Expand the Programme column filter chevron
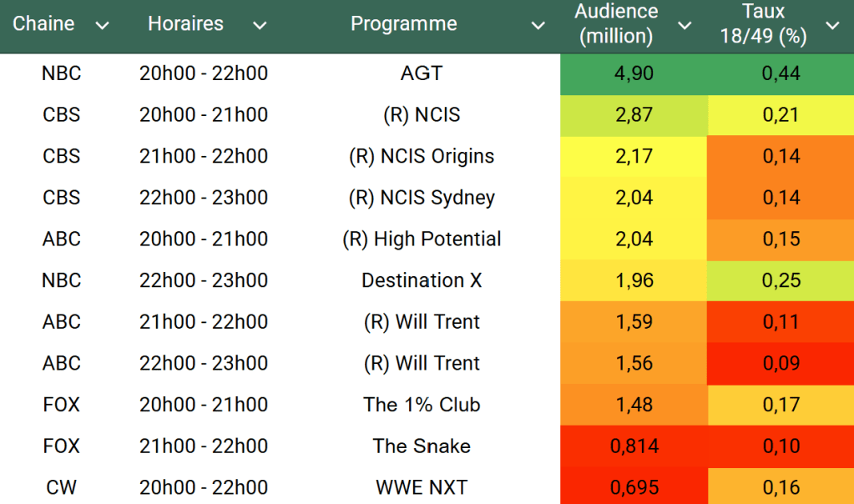This screenshot has width=854, height=504. pos(538,26)
